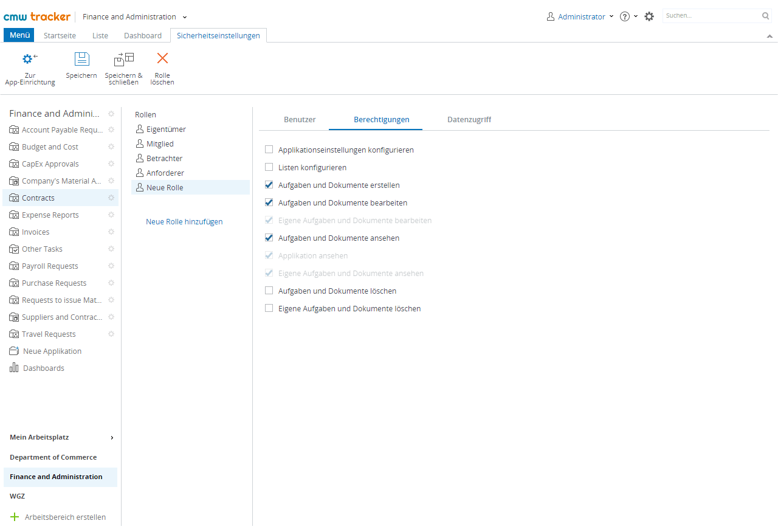Click the Speichern save icon
Image resolution: width=778 pixels, height=532 pixels.
(x=81, y=58)
